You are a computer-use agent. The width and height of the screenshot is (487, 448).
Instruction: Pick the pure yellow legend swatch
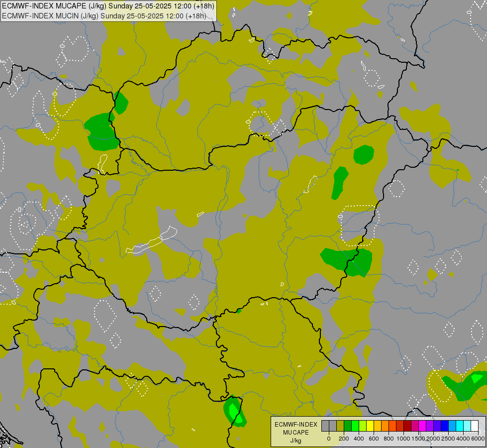point(370,426)
